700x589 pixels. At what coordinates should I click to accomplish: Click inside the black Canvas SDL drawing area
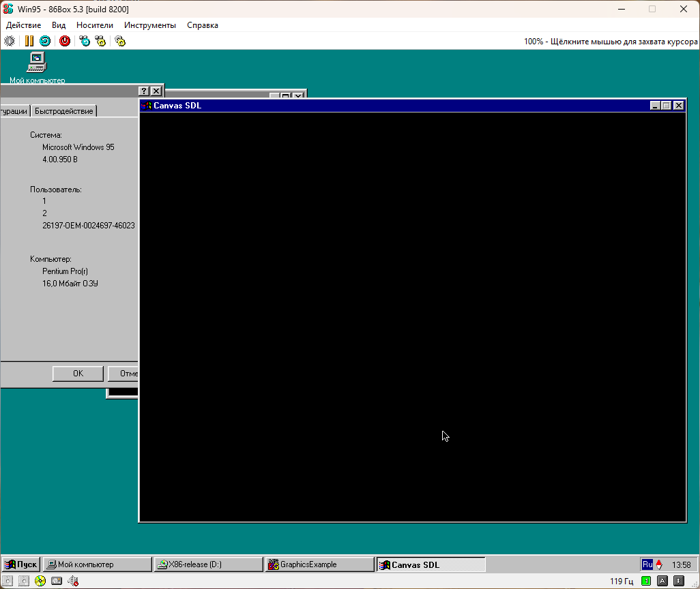tap(413, 317)
